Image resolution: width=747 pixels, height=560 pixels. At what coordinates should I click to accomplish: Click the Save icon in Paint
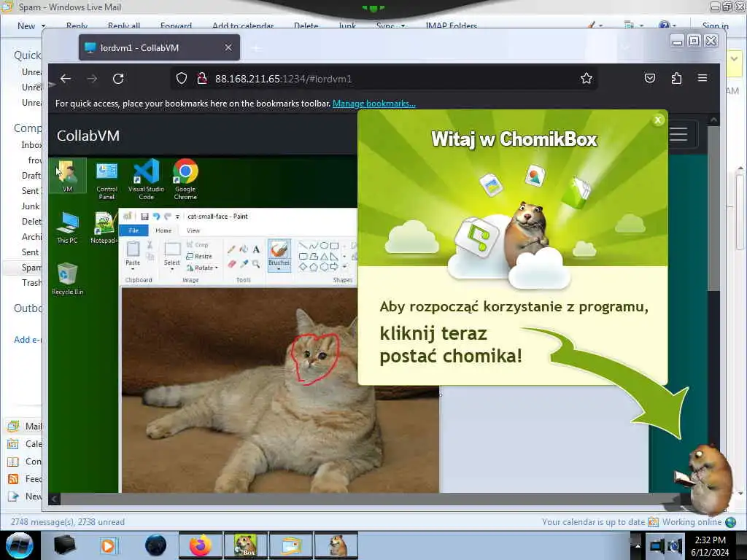tap(144, 217)
